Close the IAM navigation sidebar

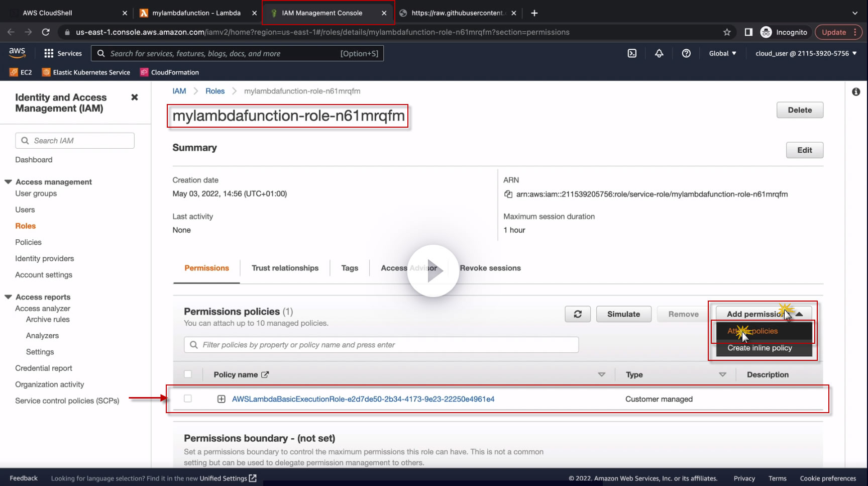point(135,98)
